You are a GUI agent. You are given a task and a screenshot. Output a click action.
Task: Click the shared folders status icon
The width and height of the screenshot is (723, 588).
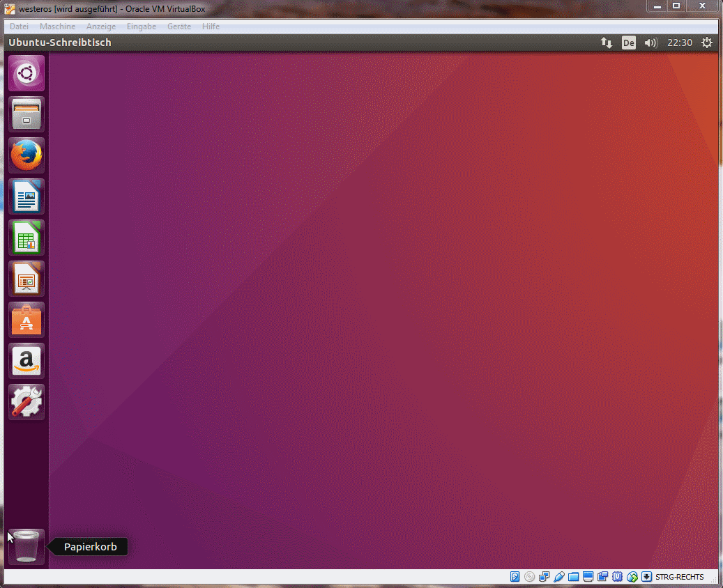tap(573, 577)
